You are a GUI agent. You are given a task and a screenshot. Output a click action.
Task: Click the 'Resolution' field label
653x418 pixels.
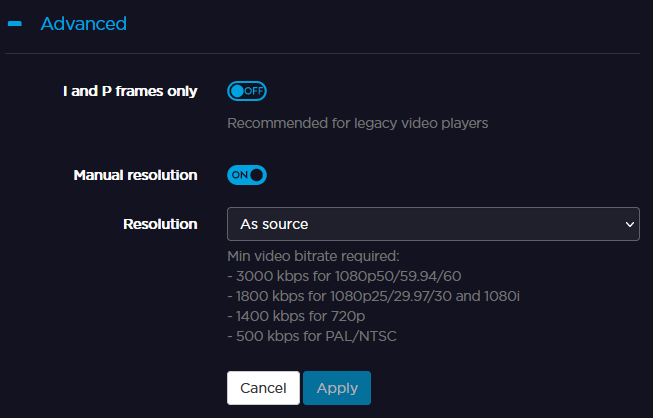click(x=159, y=224)
